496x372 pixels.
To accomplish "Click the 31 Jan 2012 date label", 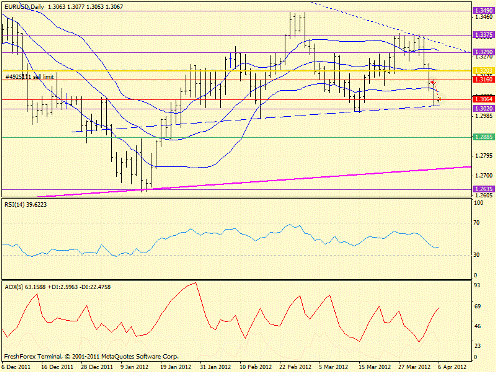I will pyautogui.click(x=216, y=367).
